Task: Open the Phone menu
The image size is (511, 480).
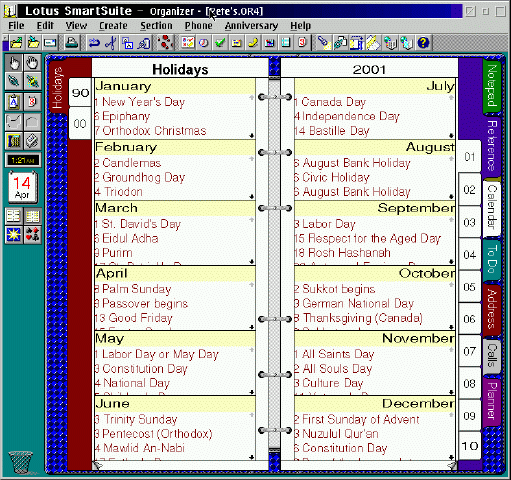Action: pos(199,26)
